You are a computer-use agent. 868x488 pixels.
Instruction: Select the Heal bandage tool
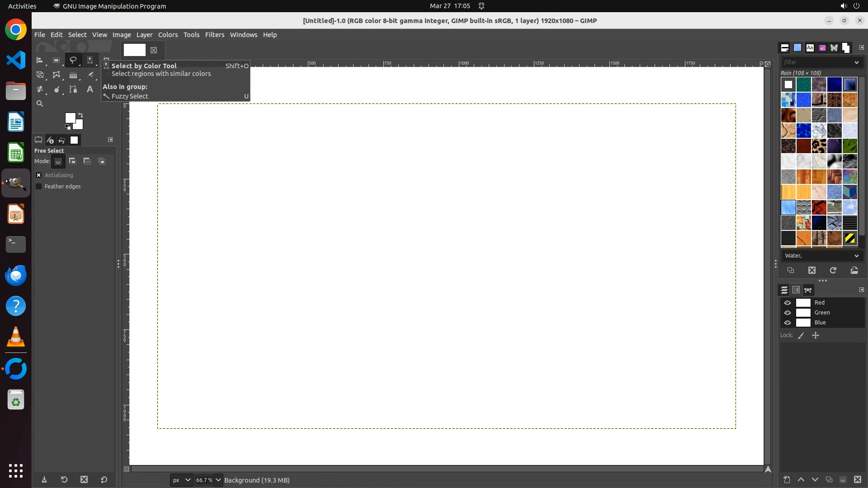point(40,89)
